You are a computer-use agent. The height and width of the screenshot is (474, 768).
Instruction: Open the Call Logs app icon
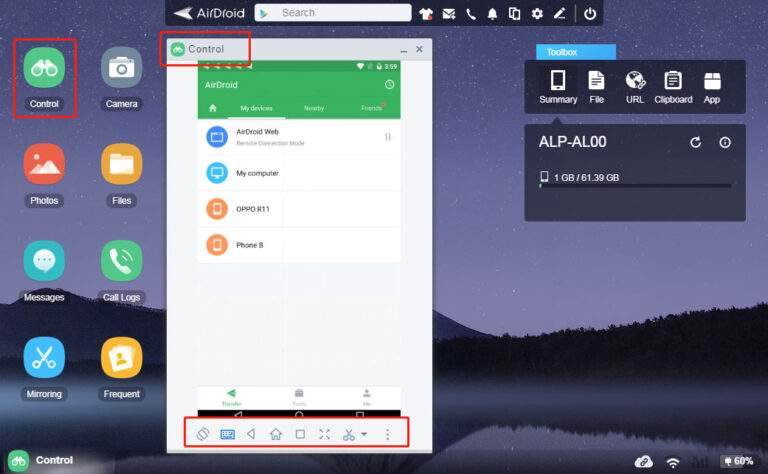pyautogui.click(x=121, y=261)
